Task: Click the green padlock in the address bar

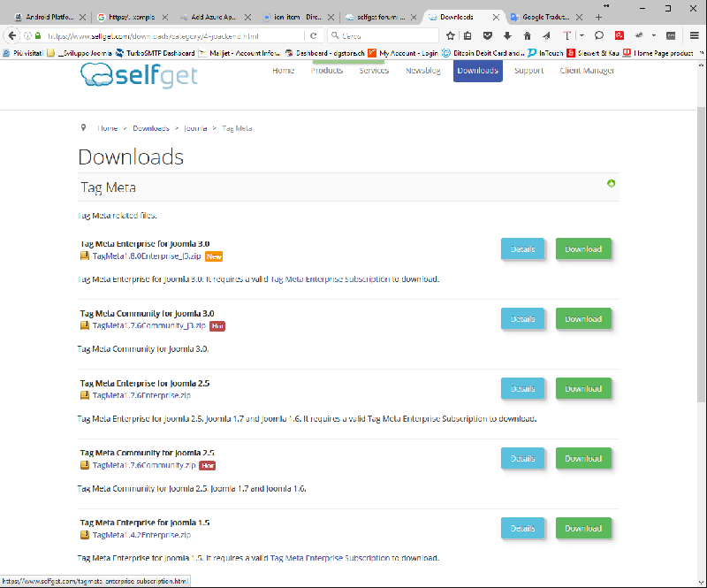Action: pyautogui.click(x=38, y=35)
